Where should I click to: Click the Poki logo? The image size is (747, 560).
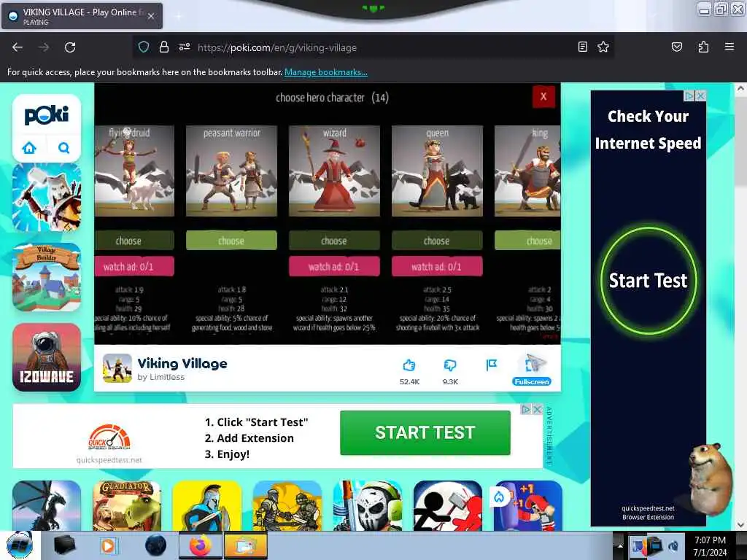(x=46, y=114)
